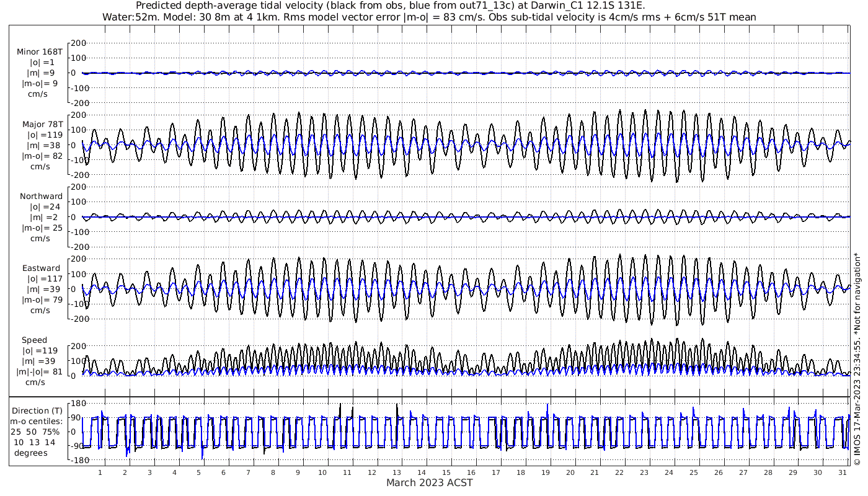
Task: Click day '25' on the date axis
Action: (693, 472)
